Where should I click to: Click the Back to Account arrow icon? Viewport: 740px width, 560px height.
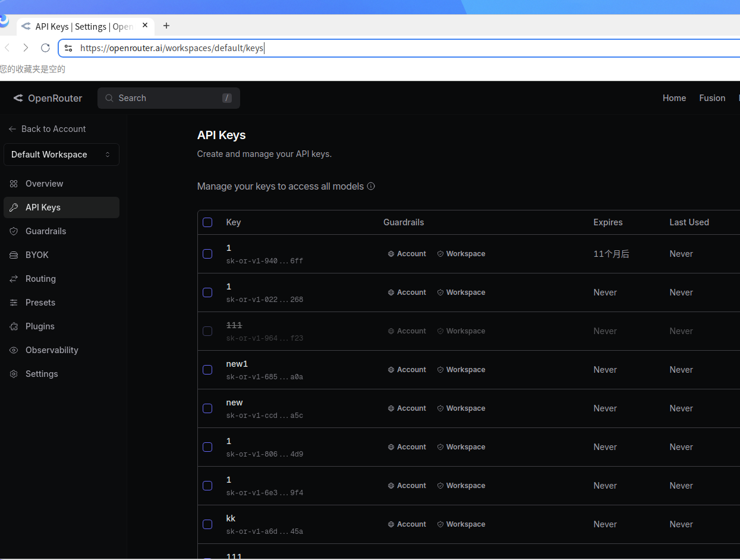[x=12, y=129]
